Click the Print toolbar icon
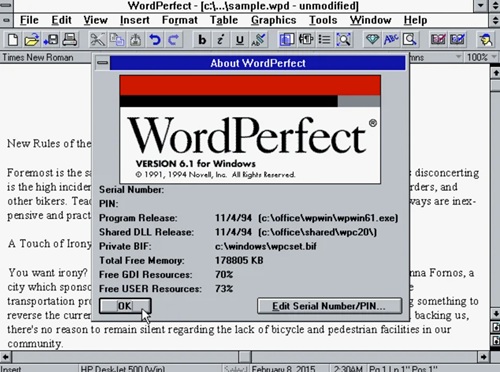The height and width of the screenshot is (372, 500). click(x=70, y=40)
